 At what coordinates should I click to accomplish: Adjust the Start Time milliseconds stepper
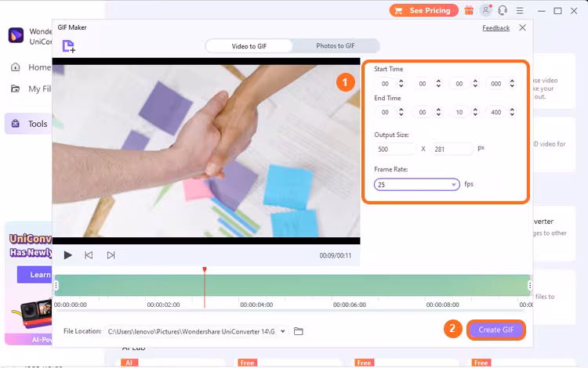point(512,84)
